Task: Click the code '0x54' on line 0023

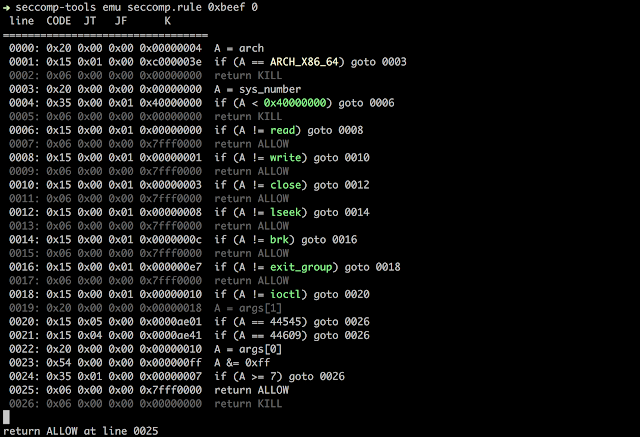Action: click(x=58, y=363)
